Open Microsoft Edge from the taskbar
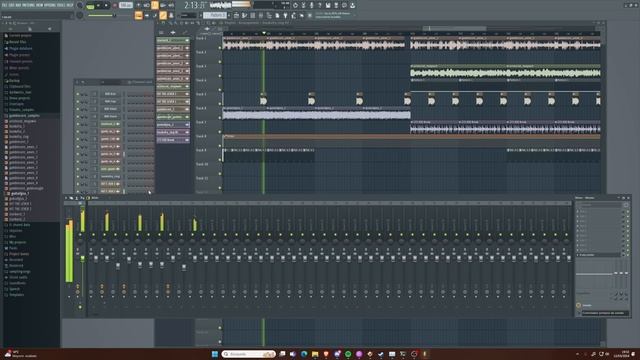The height and width of the screenshot is (360, 640). (x=304, y=354)
